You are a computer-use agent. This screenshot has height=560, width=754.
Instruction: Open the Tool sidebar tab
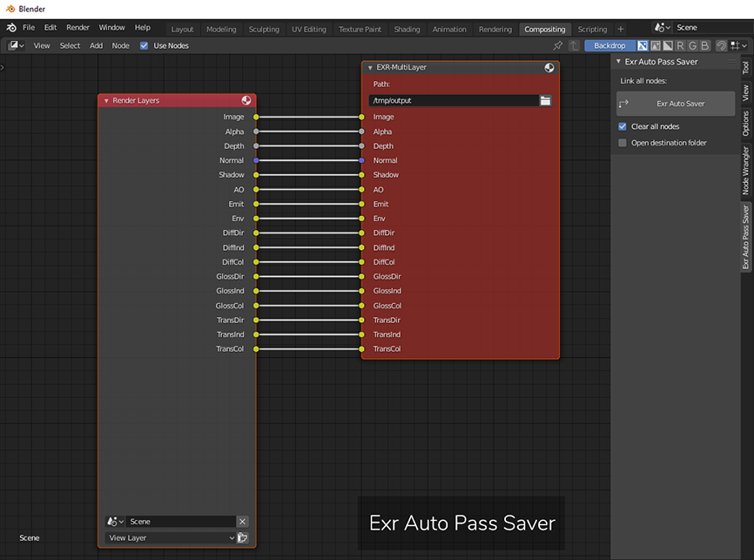coord(746,67)
